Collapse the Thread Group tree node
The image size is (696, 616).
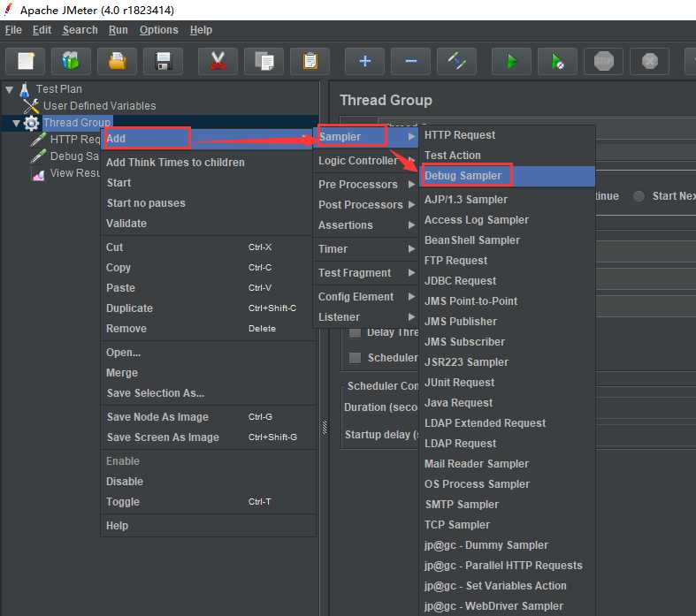coord(17,124)
